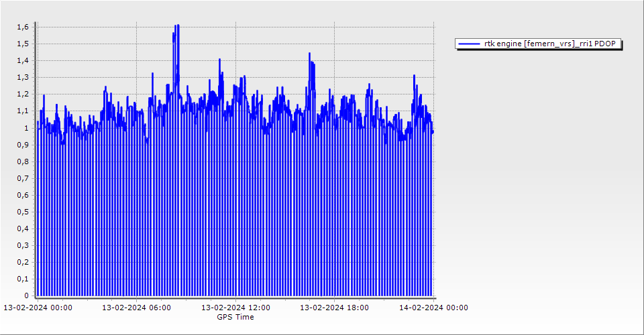
Task: Click the 0 origin label on y-axis
Action: pyautogui.click(x=25, y=295)
